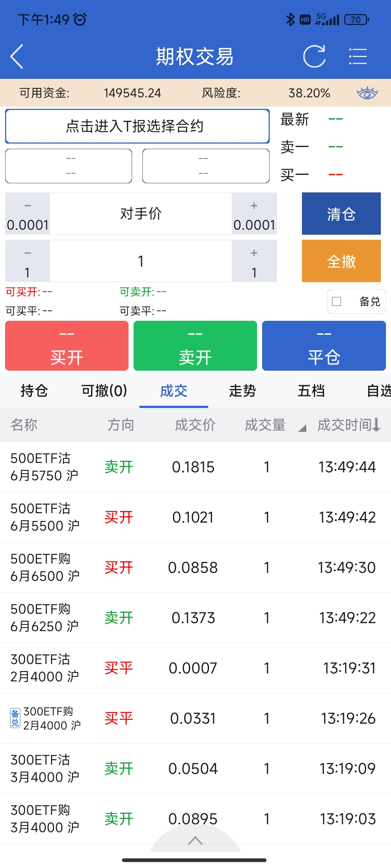Increase order quantity by 1
Image resolution: width=391 pixels, height=868 pixels.
[x=254, y=261]
